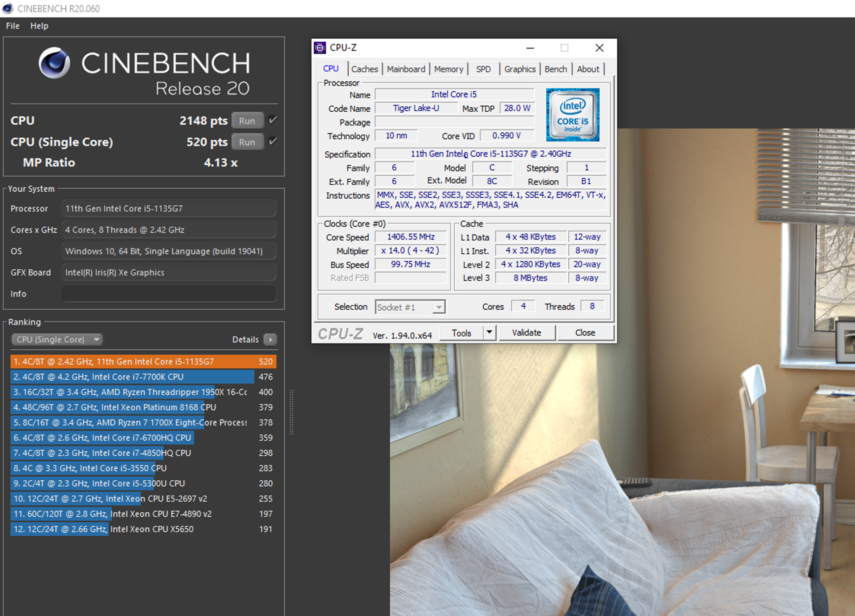
Task: Select ranking entry Intel Core i7-6700HQ CPU
Action: click(143, 438)
